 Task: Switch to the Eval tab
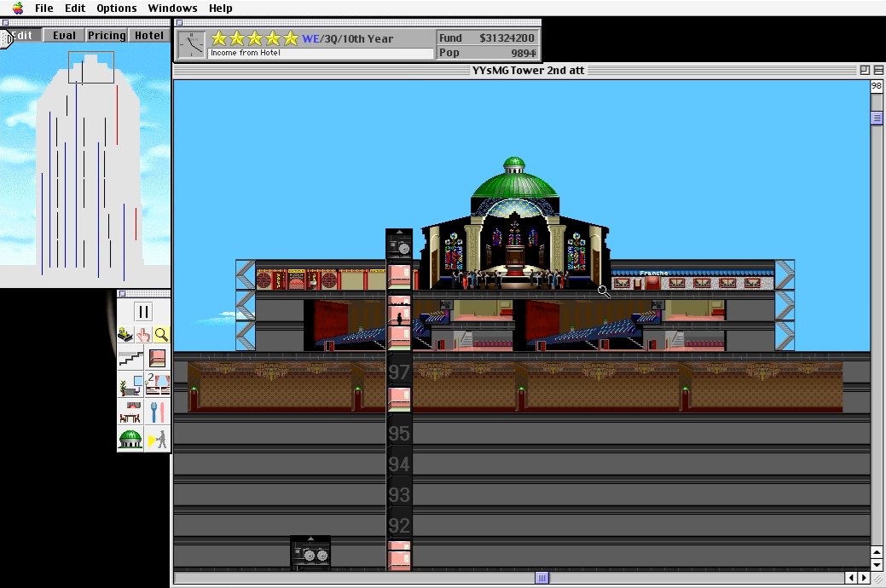[63, 35]
